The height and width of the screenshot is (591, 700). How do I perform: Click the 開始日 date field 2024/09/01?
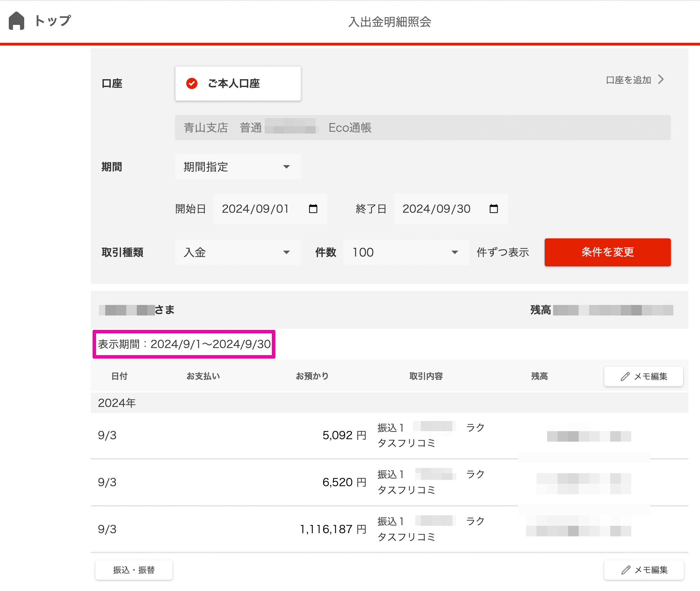point(270,209)
